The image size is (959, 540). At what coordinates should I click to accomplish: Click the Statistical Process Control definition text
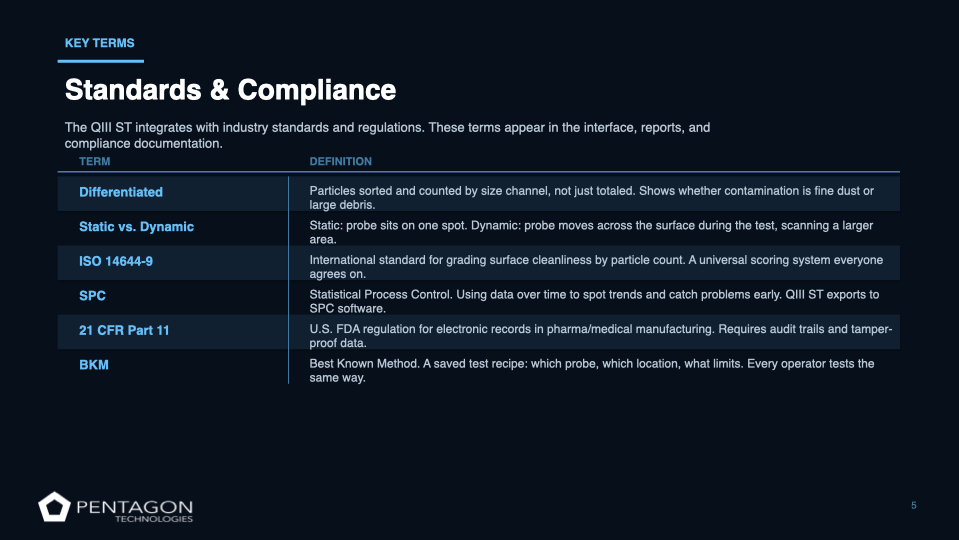(594, 301)
